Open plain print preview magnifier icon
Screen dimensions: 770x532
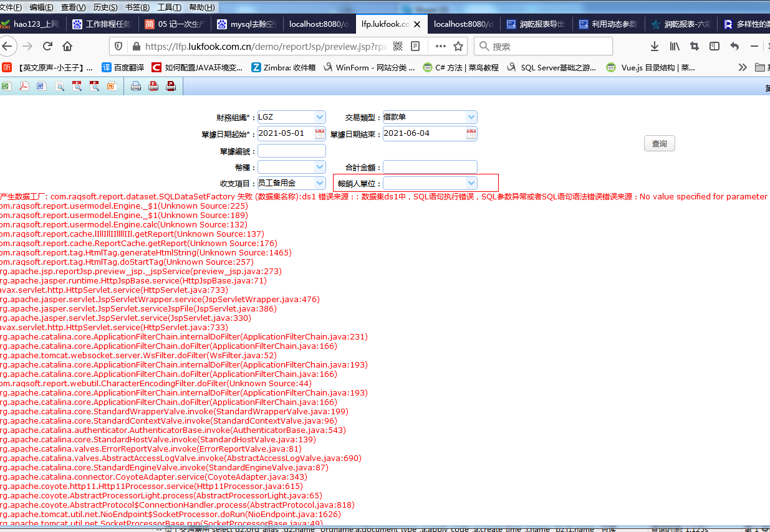[x=60, y=87]
